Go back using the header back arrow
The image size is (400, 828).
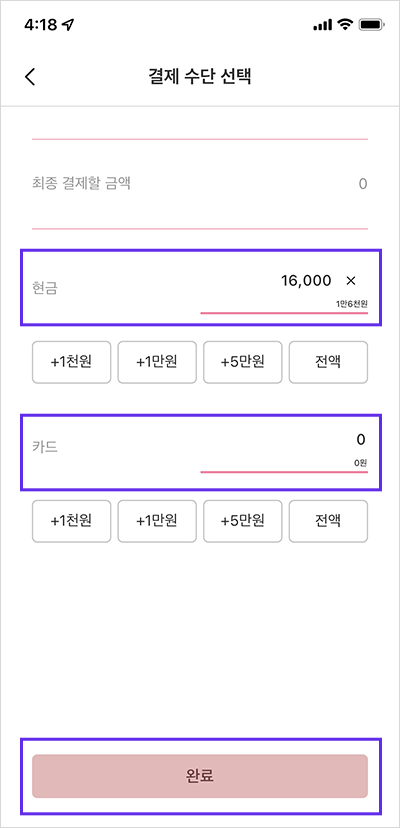click(30, 77)
